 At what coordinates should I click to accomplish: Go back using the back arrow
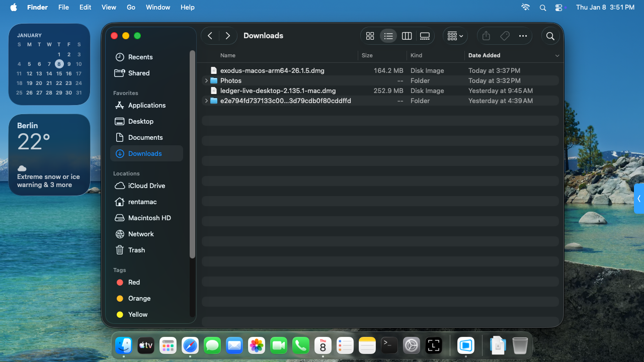210,36
